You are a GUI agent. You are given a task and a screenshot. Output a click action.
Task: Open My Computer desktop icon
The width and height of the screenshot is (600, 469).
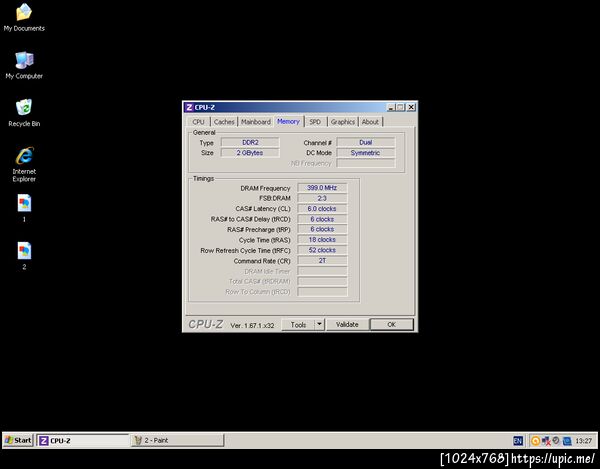point(24,65)
